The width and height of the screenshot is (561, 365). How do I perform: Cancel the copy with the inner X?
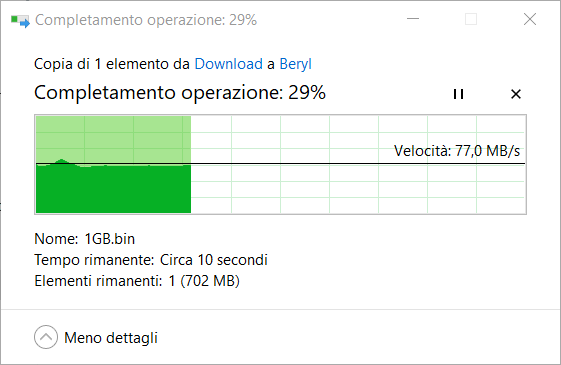click(x=516, y=94)
